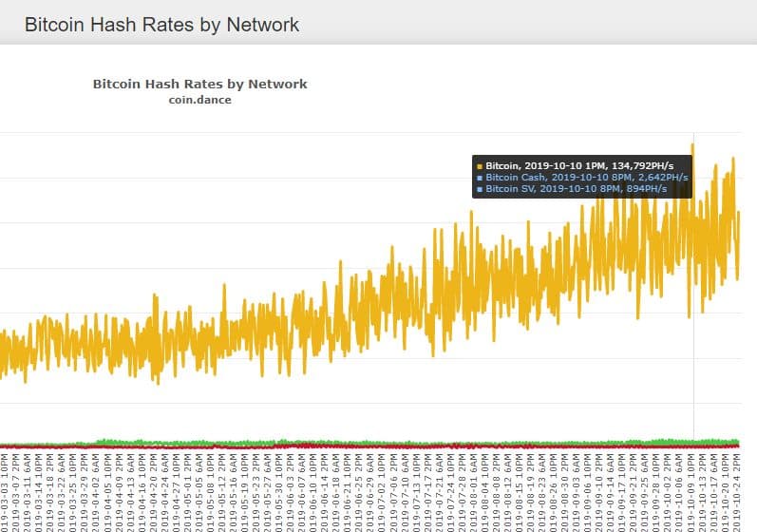
Task: Click x-axis label '2019-10-09 10PM'
Action: 691,492
